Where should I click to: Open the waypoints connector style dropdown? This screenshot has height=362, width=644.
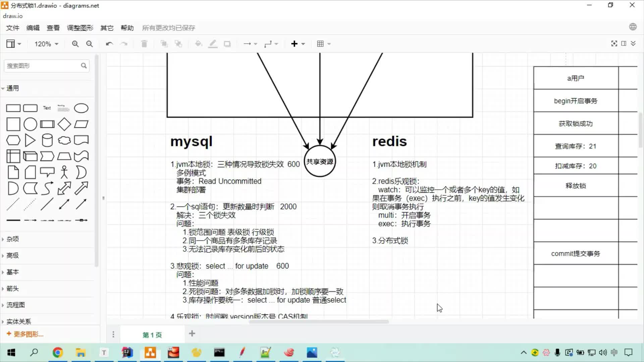click(271, 44)
